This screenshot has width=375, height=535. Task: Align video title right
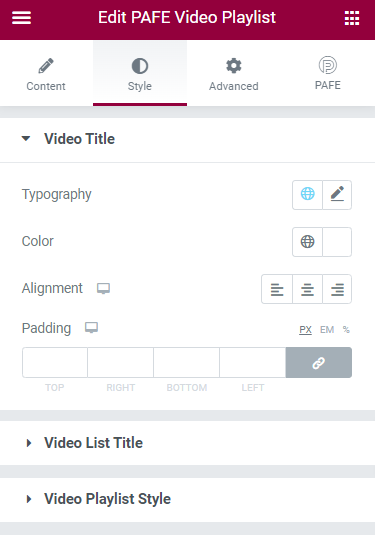337,289
